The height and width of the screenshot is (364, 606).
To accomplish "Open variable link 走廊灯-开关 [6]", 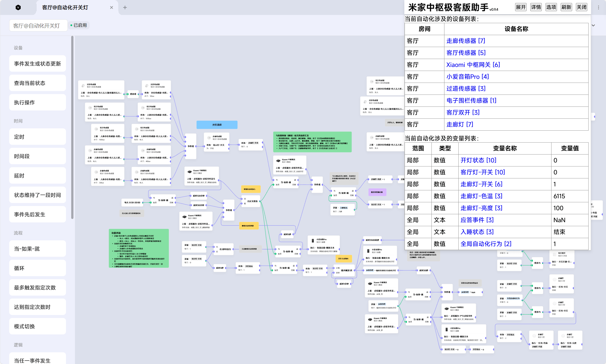I will pos(482,184).
